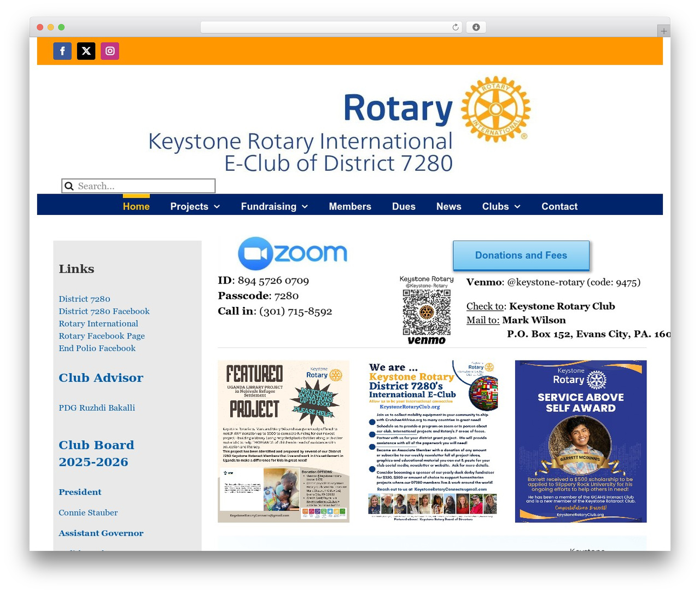
Task: Click the Rotary International gear wheel logo
Action: tap(495, 109)
